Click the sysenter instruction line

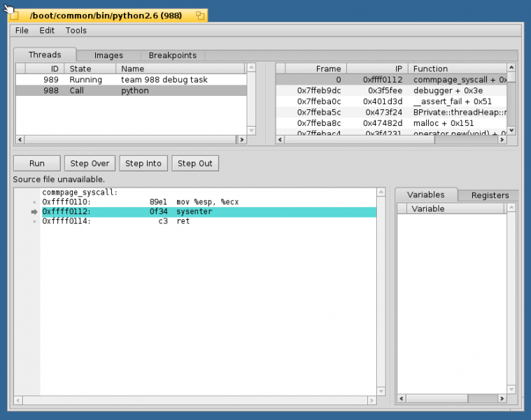pyautogui.click(x=209, y=211)
